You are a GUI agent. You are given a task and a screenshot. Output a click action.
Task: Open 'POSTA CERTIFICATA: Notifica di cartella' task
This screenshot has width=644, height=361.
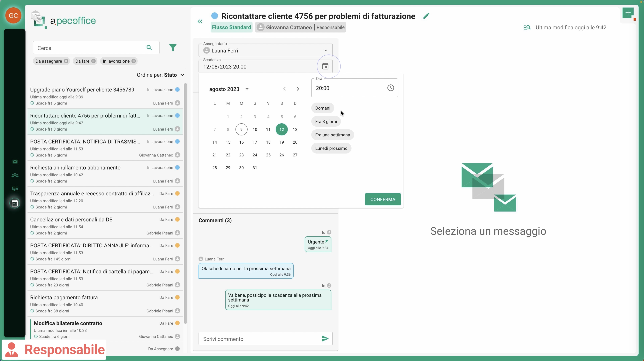105,278
